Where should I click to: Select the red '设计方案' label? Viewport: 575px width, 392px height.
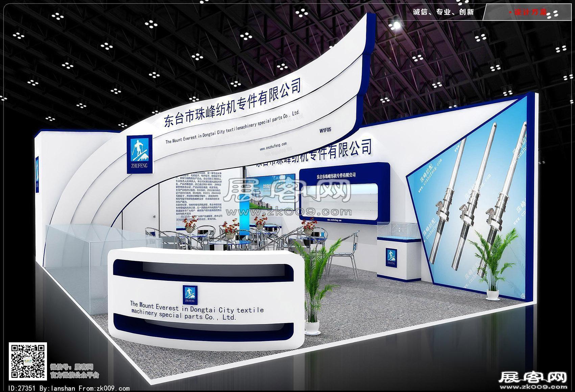(x=530, y=13)
